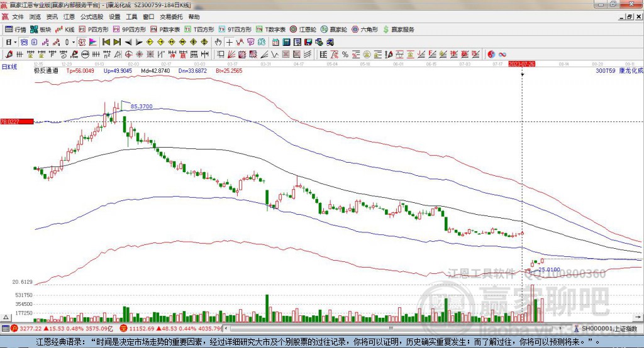Launch the P四方形 tool
This screenshot has height=348, width=644.
pos(94,30)
